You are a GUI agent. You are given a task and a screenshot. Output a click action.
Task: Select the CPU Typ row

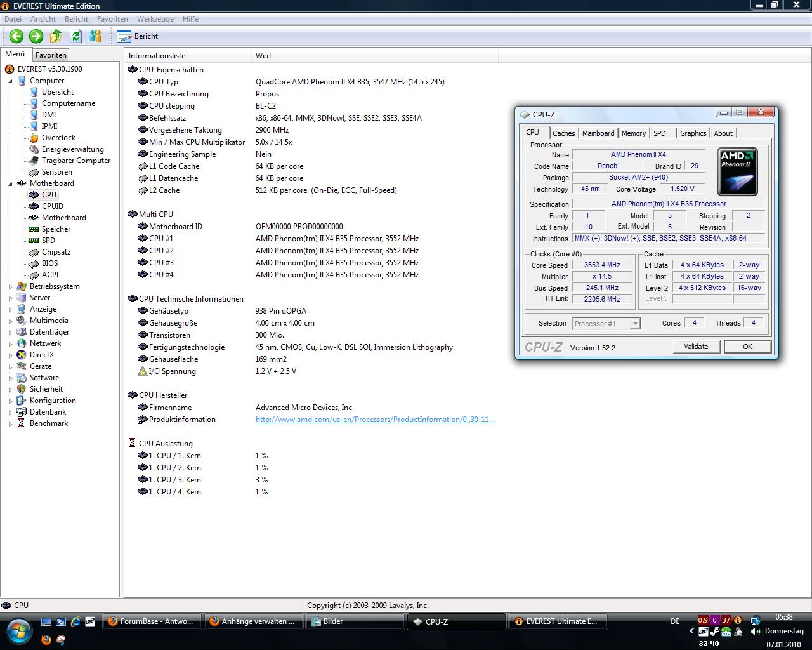tap(311, 82)
